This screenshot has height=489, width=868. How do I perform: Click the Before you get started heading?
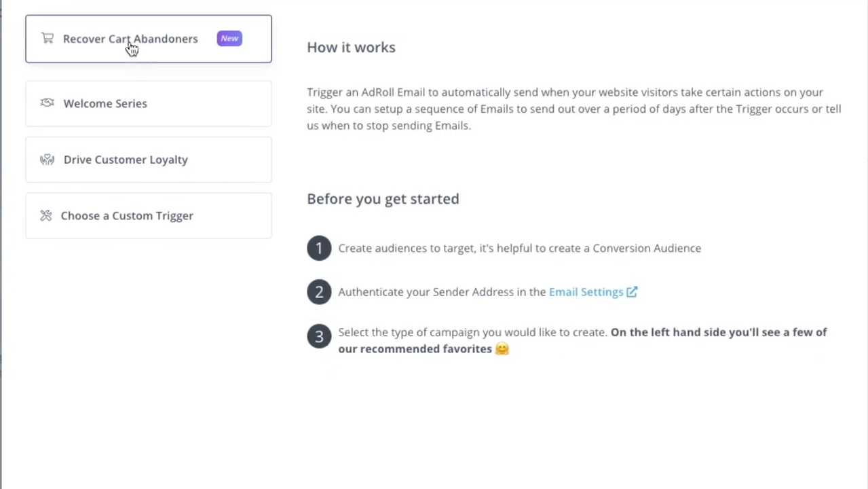coord(383,198)
